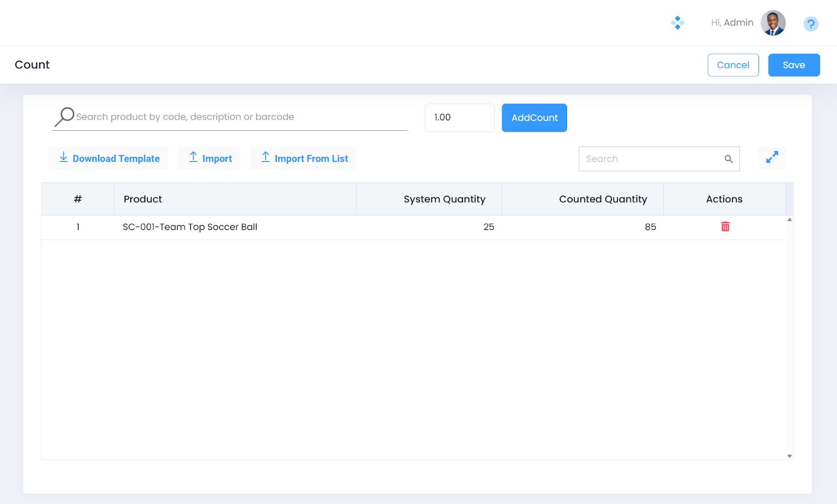The image size is (837, 504).
Task: Expand the table to fullscreen view
Action: point(772,158)
